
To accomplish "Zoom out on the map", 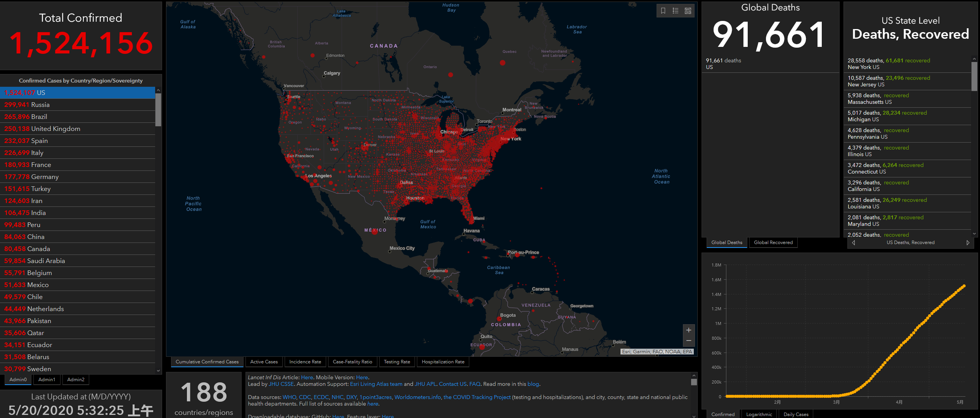I will point(689,341).
